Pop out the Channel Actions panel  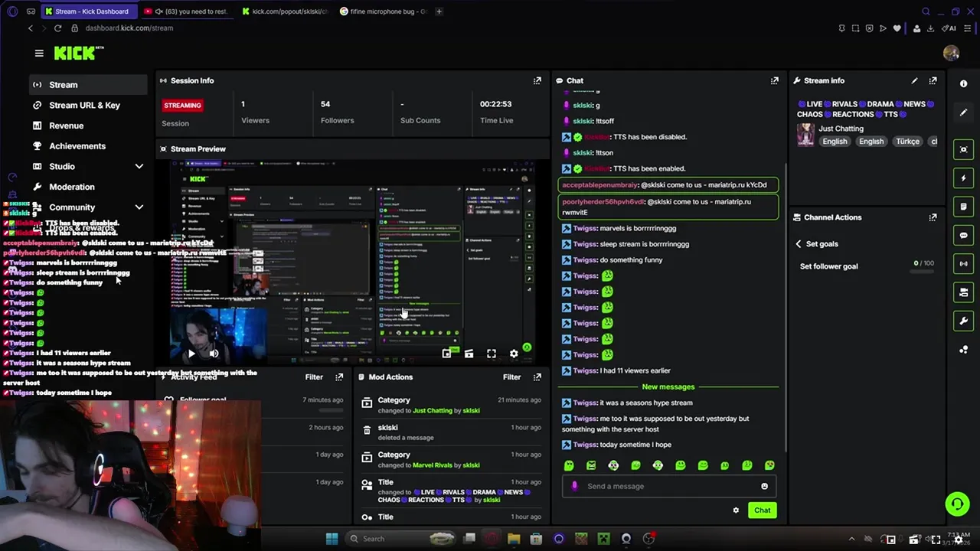[933, 217]
